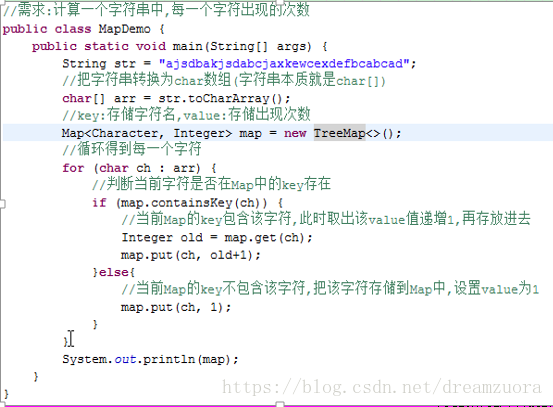Click the 'out' field in System.out
The image size is (553, 407).
125,359
